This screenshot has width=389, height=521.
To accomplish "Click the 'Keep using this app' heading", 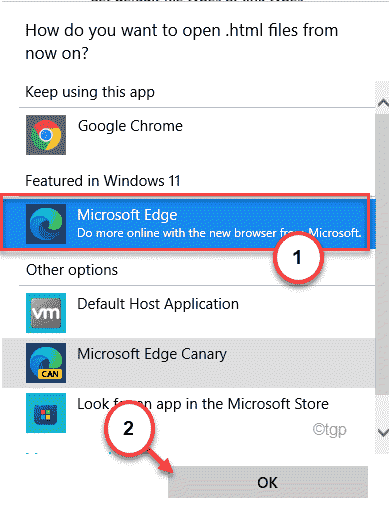I will click(x=90, y=92).
